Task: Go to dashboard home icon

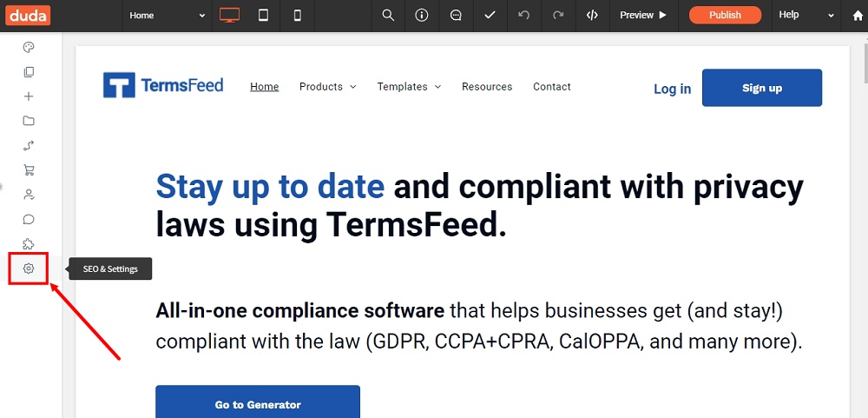Action: (858, 16)
